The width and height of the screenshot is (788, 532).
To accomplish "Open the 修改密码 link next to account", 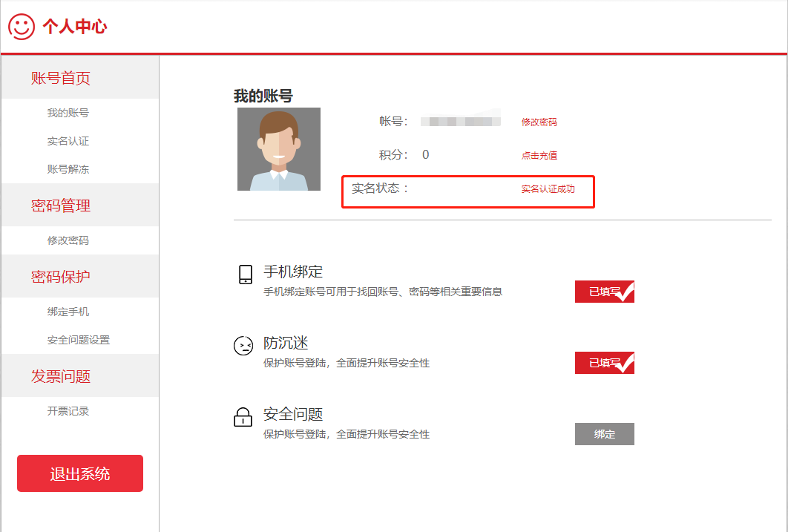I will 539,122.
